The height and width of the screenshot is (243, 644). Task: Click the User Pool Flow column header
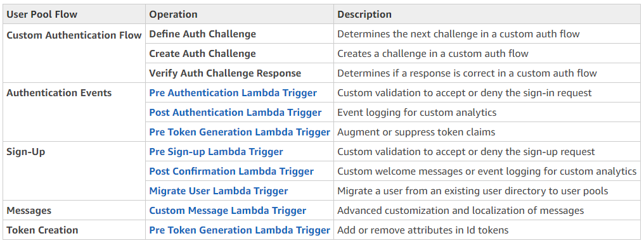click(42, 15)
